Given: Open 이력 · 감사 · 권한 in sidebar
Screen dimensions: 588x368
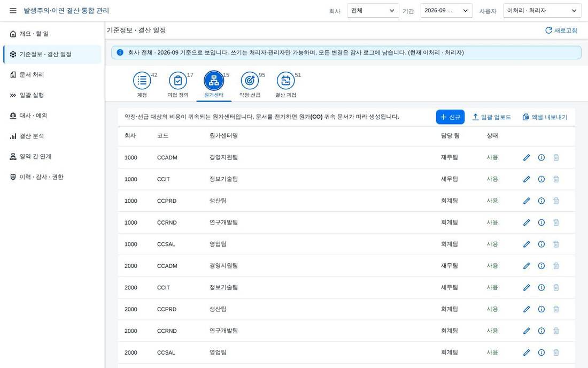Looking at the screenshot, I should pos(52,177).
